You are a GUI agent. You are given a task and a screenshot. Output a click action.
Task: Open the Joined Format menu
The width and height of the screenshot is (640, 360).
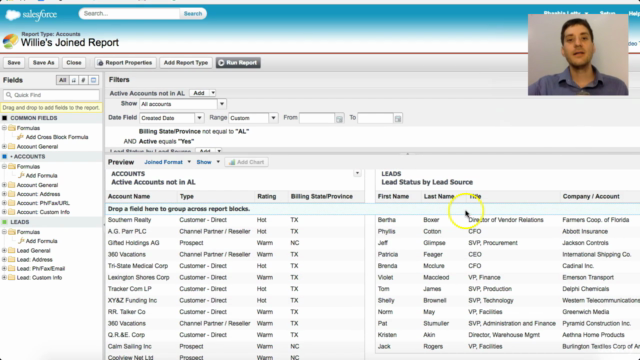coord(167,162)
